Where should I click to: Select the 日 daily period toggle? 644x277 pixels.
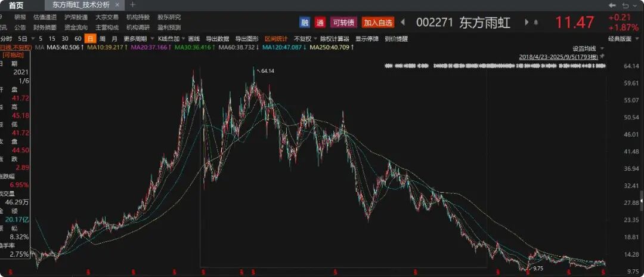pyautogui.click(x=90, y=38)
